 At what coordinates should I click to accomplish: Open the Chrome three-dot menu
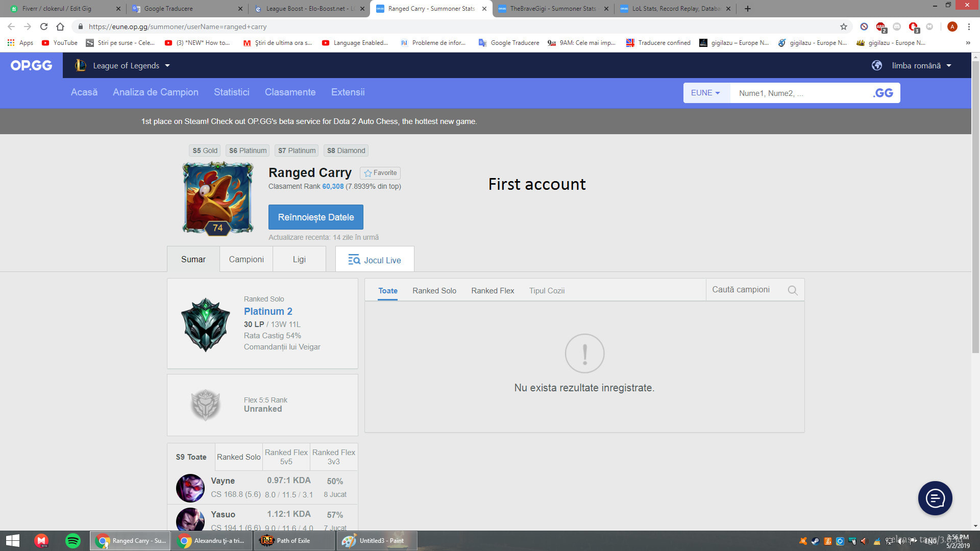click(969, 27)
